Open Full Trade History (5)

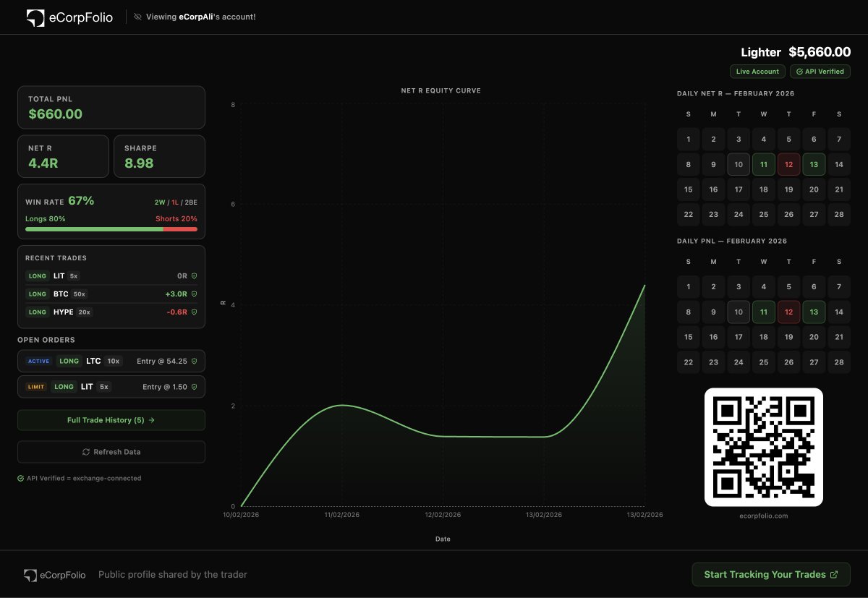tap(111, 420)
